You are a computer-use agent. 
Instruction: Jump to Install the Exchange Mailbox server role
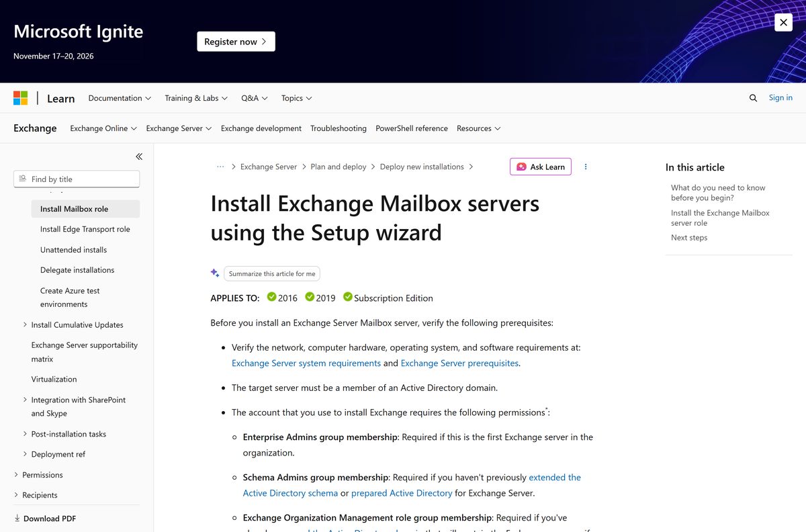[720, 218]
